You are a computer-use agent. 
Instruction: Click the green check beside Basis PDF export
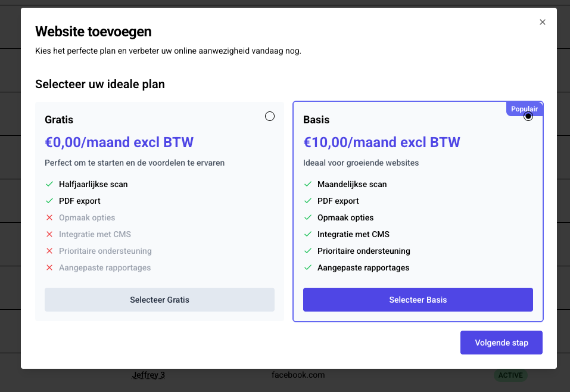coord(308,201)
